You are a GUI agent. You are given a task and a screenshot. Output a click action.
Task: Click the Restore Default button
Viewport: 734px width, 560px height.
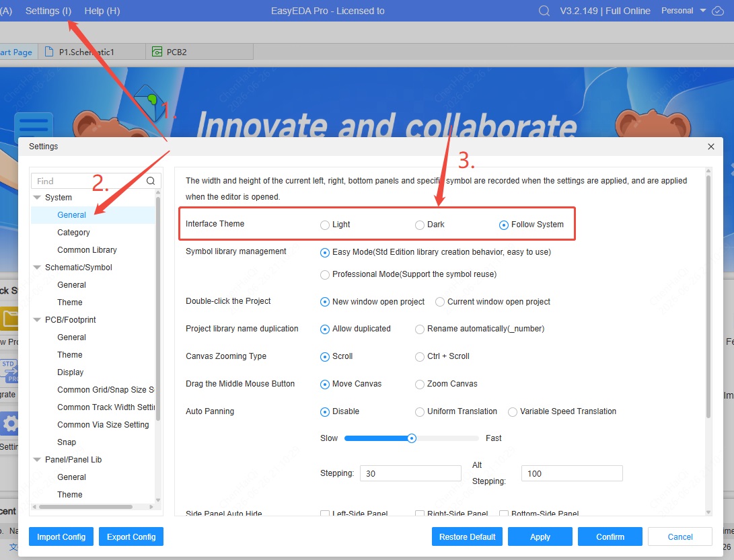coord(467,536)
